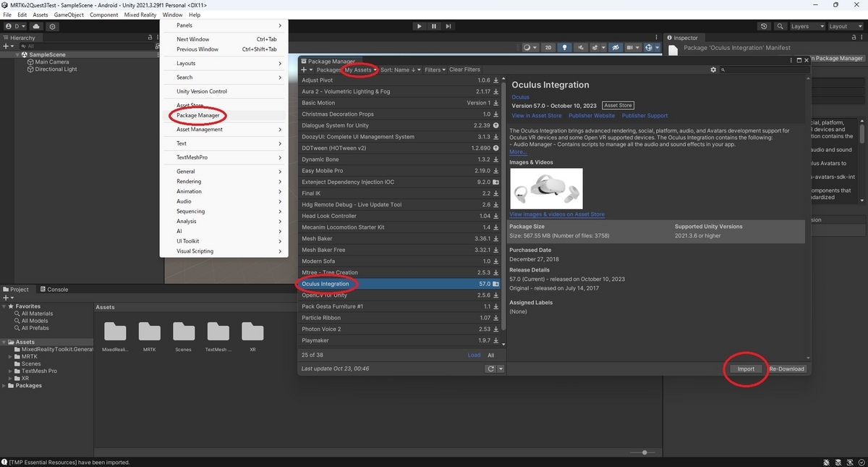Choose Package Manager in Window menu
868x467 pixels.
197,115
